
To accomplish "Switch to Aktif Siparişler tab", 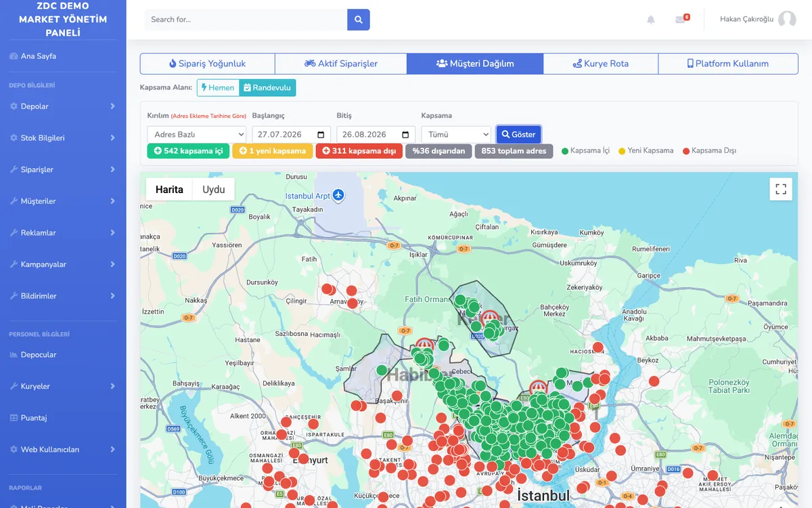I will click(x=341, y=64).
